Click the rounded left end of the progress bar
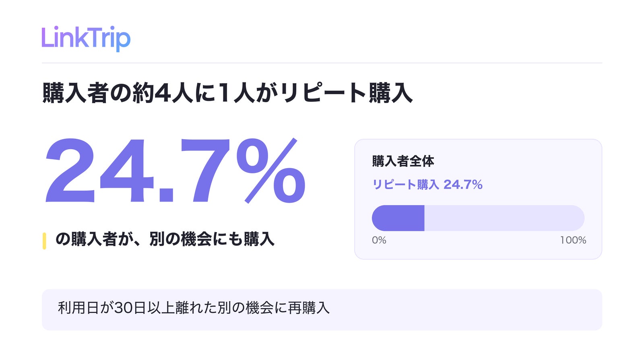The height and width of the screenshot is (362, 644). click(378, 218)
